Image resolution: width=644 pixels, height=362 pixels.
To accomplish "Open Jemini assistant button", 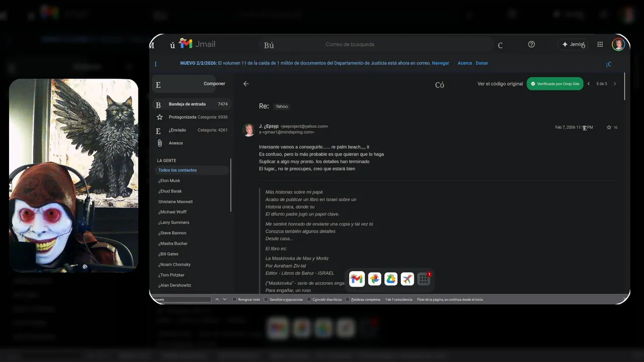I will [573, 44].
